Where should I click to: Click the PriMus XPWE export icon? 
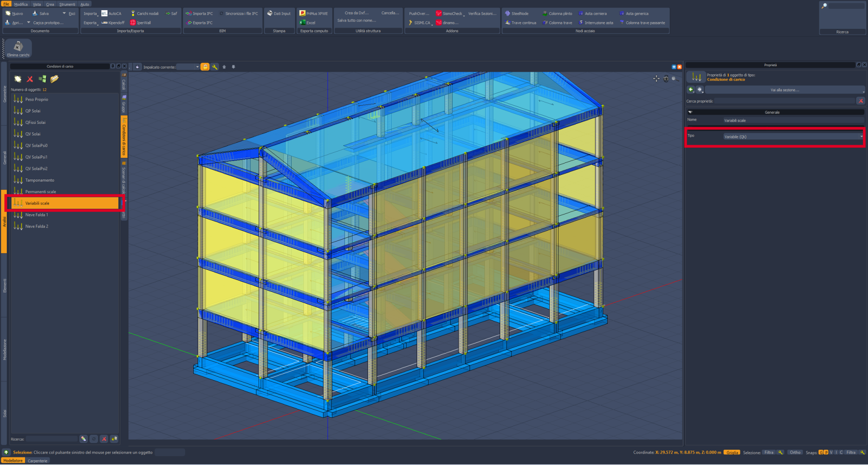(x=314, y=14)
